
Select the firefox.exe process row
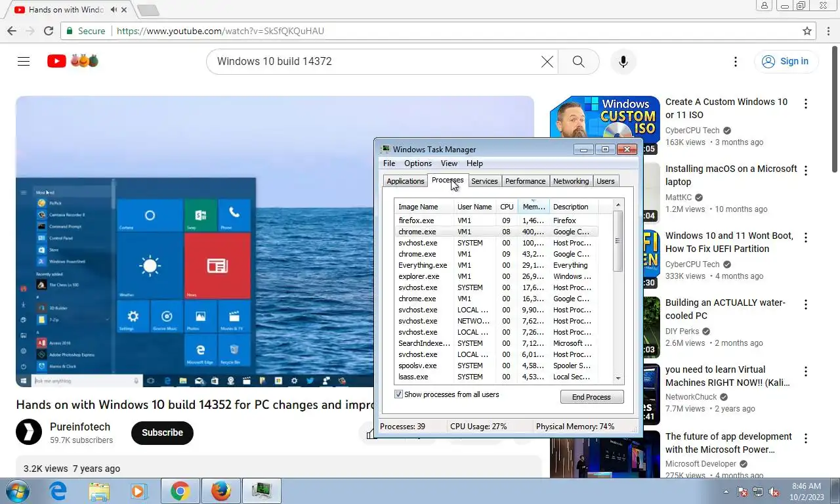click(496, 220)
